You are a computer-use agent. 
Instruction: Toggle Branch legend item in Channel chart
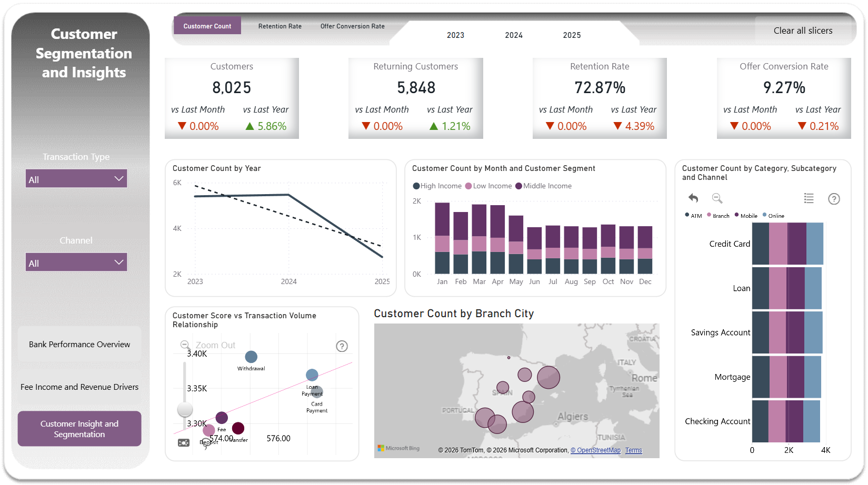[719, 216]
